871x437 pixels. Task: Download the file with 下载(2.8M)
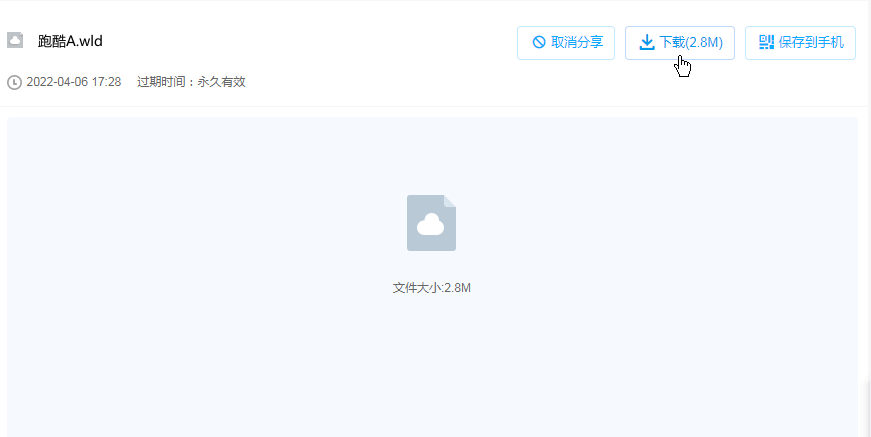pyautogui.click(x=680, y=43)
